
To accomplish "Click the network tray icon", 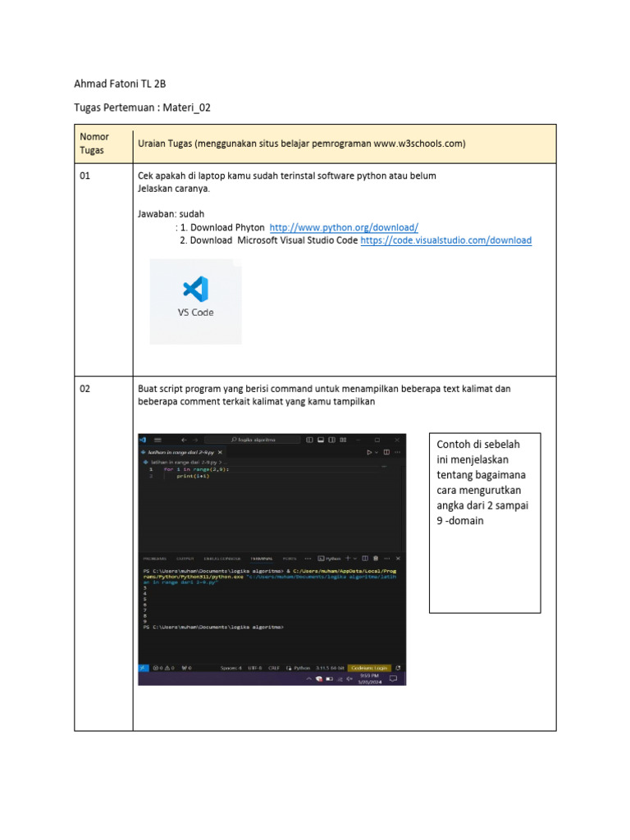I will 340,678.
